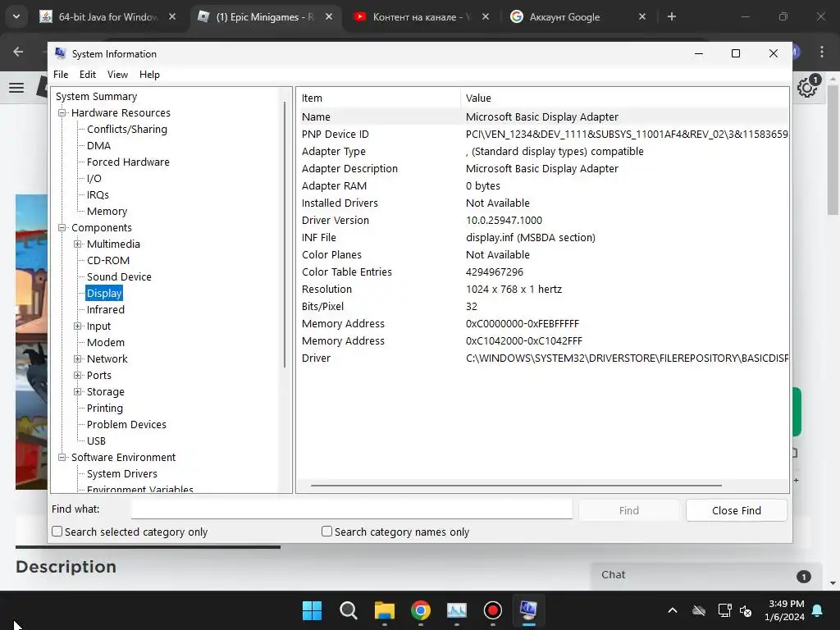Viewport: 840px width, 630px height.
Task: Open Roblox settings gear icon
Action: tap(807, 87)
